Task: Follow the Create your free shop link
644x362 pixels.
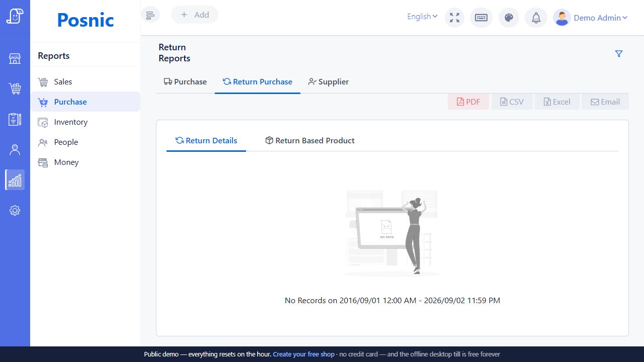Action: (x=304, y=354)
